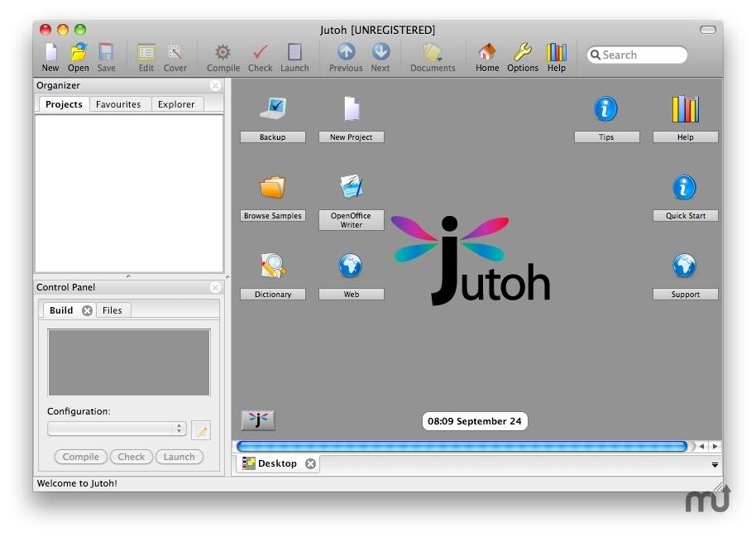Click the Home house icon

pos(487,52)
